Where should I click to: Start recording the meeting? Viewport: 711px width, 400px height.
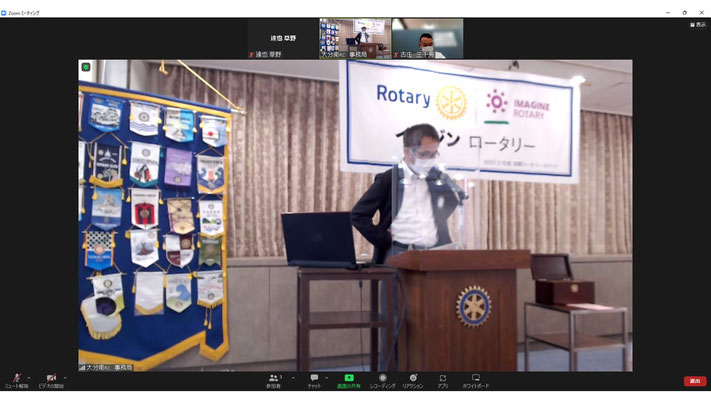click(383, 380)
